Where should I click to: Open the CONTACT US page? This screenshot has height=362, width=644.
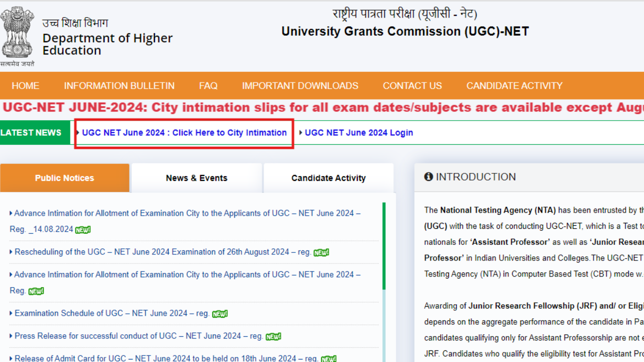click(413, 86)
